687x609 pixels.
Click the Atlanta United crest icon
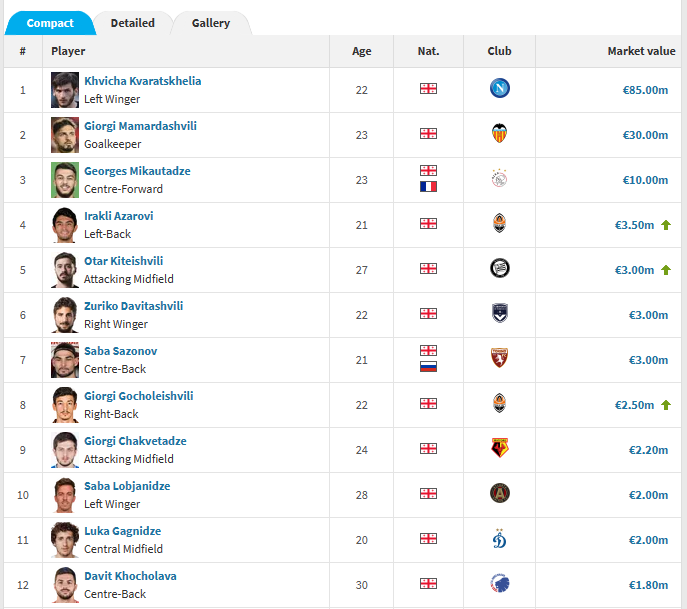click(499, 493)
